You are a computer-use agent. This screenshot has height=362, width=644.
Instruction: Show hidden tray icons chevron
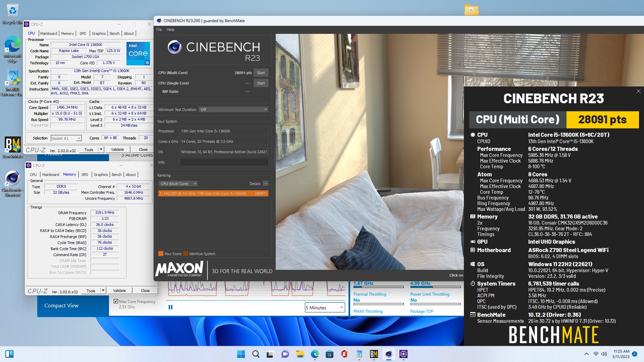586,354
